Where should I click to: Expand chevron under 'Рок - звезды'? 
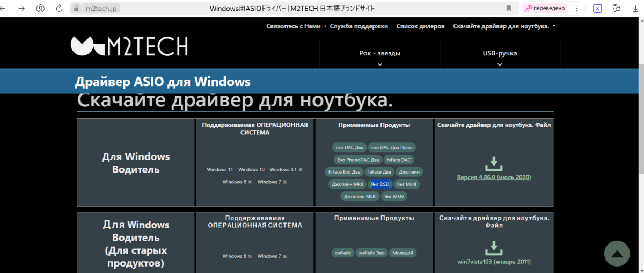point(380,64)
